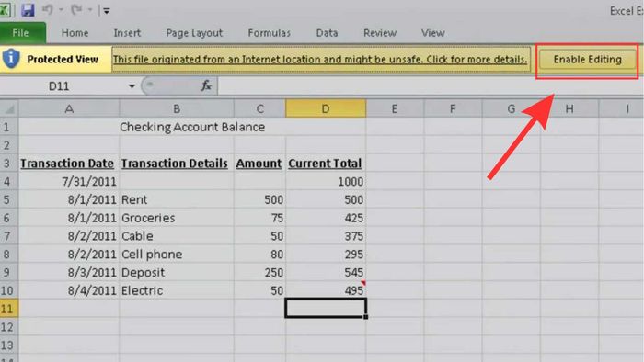This screenshot has height=362, width=644.
Task: Select column B header
Action: pyautogui.click(x=177, y=108)
